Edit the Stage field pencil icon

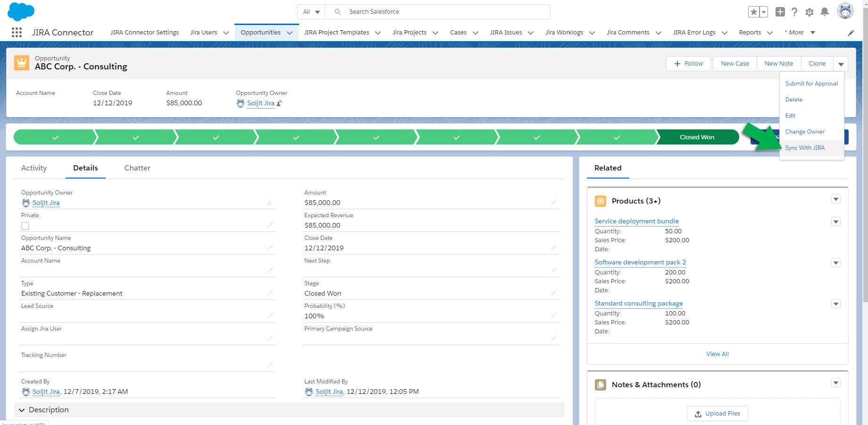point(554,293)
